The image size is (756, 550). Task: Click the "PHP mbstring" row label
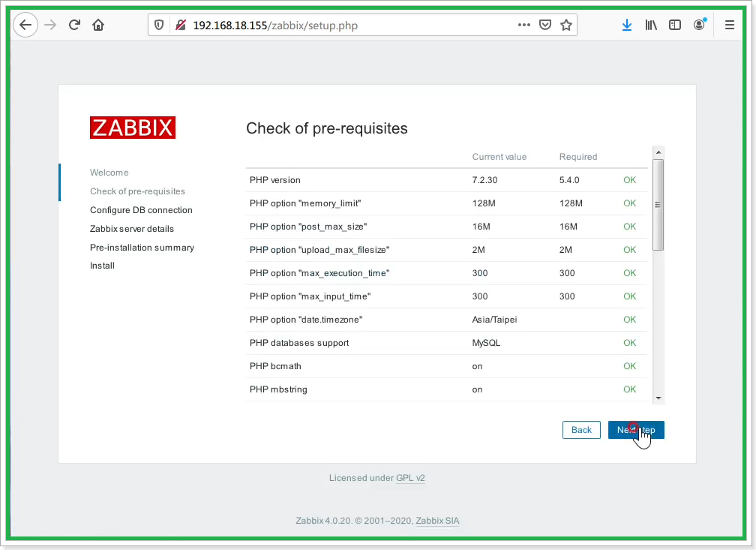coord(279,389)
